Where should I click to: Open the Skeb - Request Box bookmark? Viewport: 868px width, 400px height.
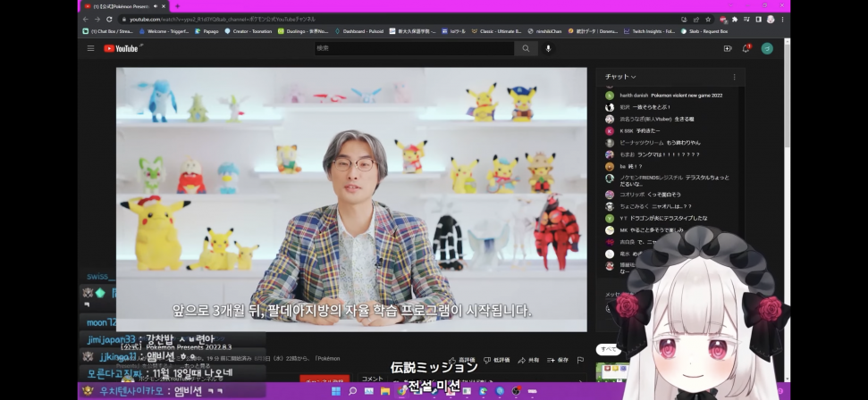click(x=704, y=31)
